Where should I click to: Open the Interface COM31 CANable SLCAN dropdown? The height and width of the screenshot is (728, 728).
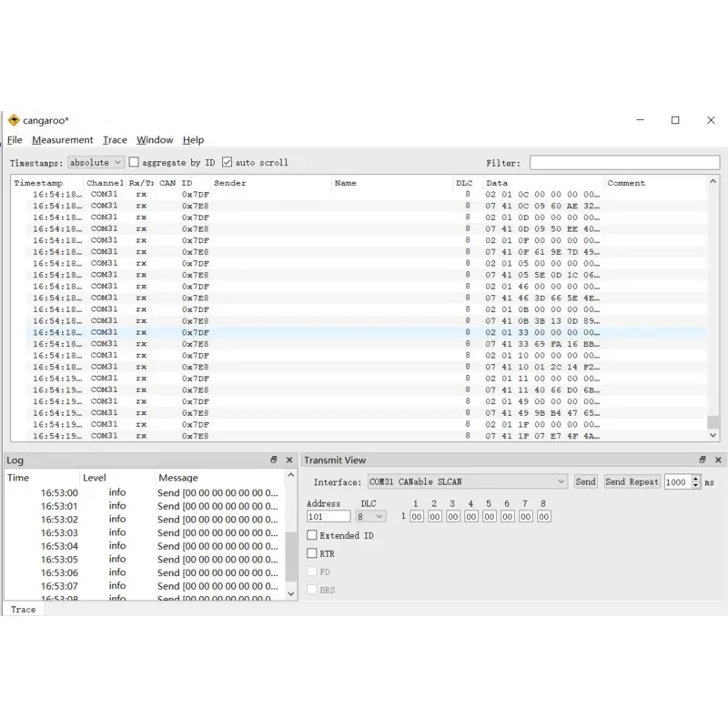click(x=468, y=481)
